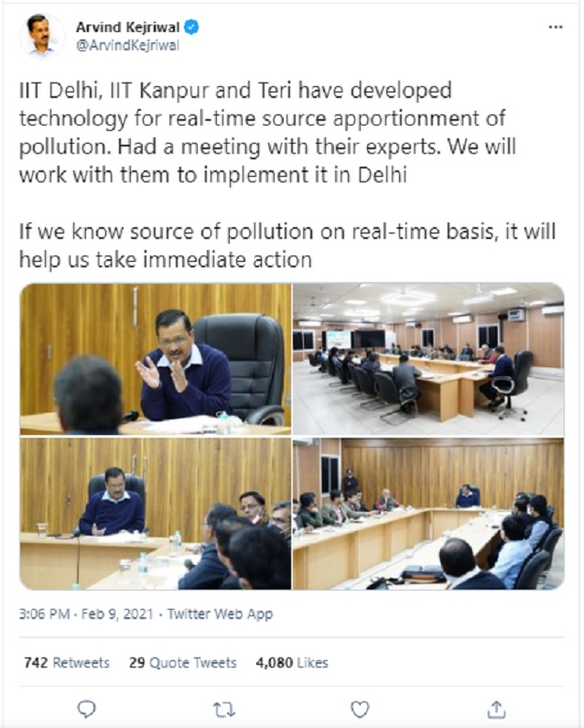The image size is (584, 728).
Task: View the 29 Quote Tweets list
Action: click(183, 663)
